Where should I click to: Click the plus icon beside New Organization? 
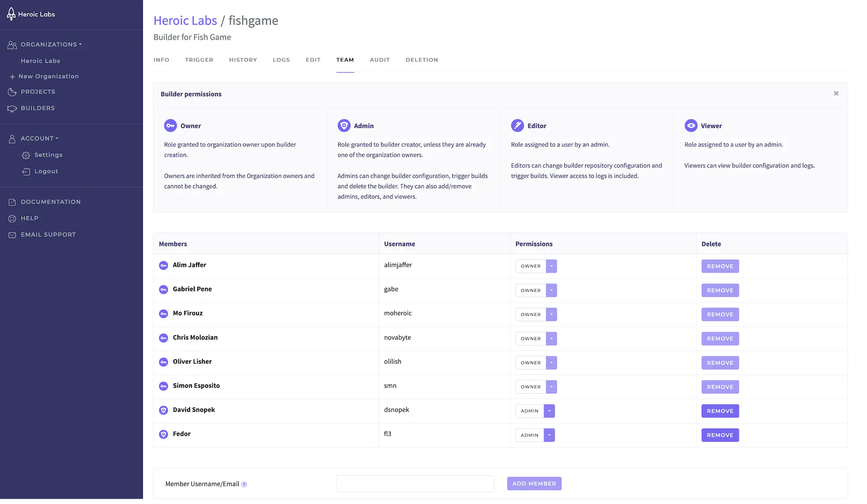coord(13,77)
